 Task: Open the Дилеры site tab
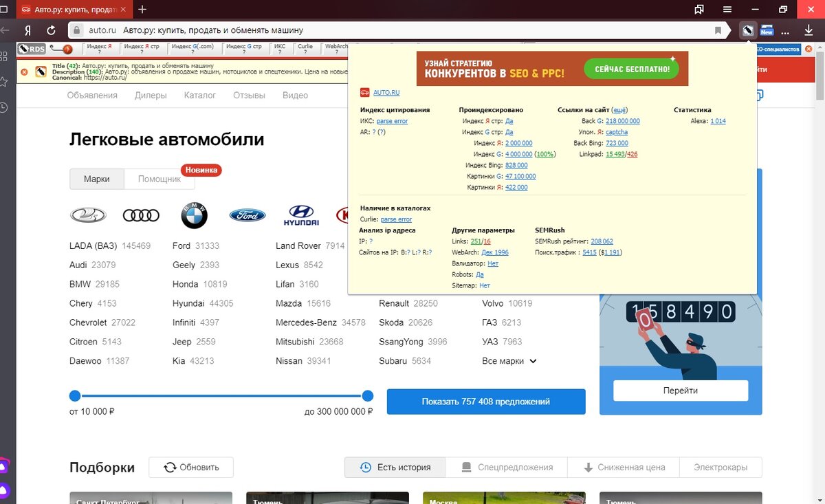point(151,96)
